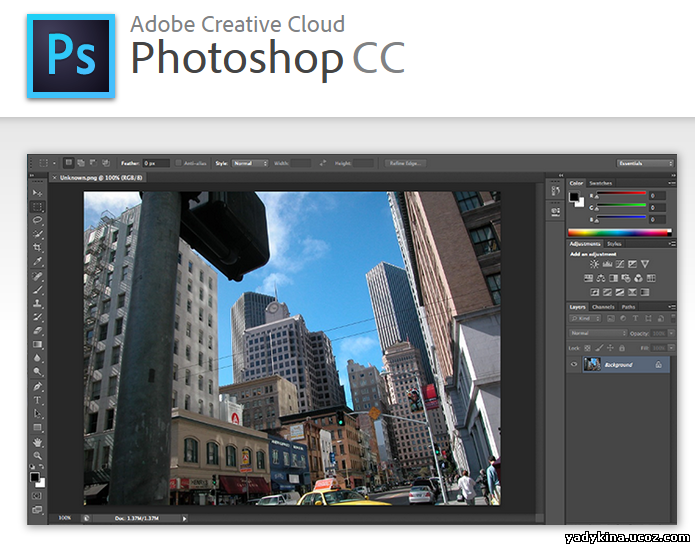The height and width of the screenshot is (547, 695).
Task: Choose Subtract from selection mode
Action: pyautogui.click(x=93, y=163)
